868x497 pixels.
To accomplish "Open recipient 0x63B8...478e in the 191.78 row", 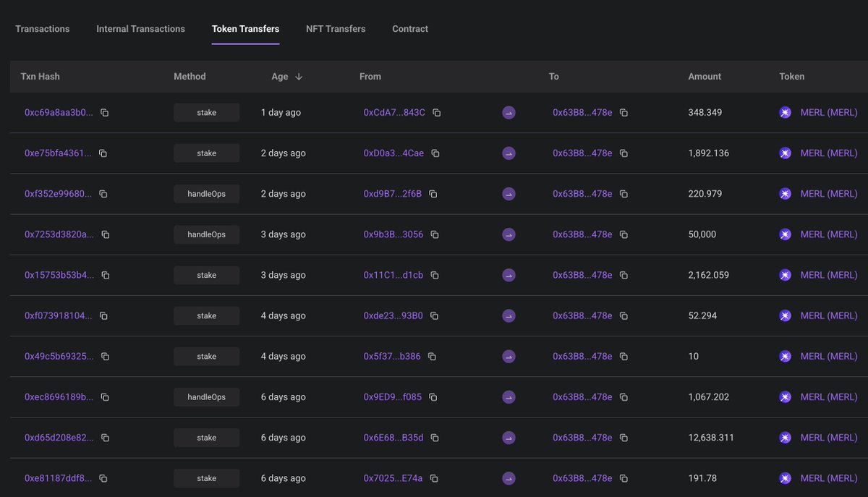I will pos(582,478).
